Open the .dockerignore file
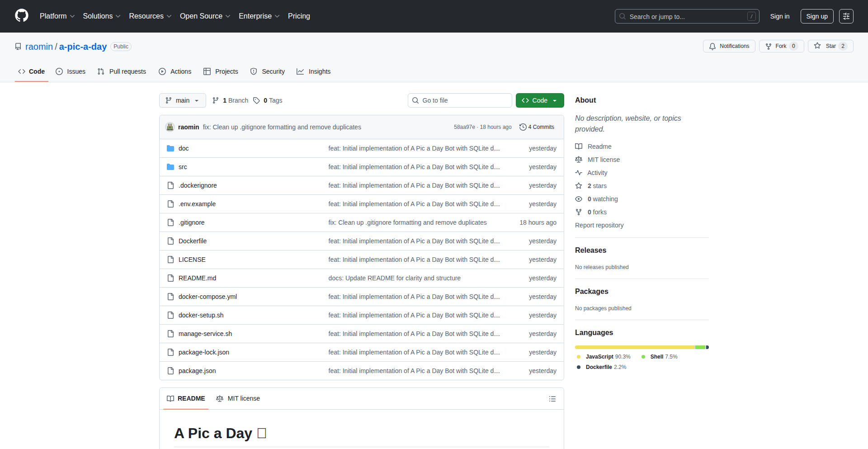868x449 pixels. coord(198,185)
